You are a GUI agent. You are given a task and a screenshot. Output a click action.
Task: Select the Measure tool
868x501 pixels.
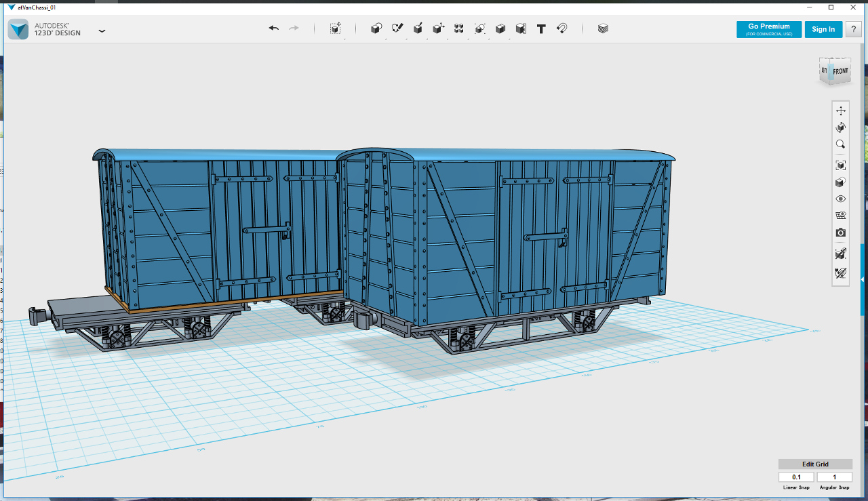(x=521, y=28)
